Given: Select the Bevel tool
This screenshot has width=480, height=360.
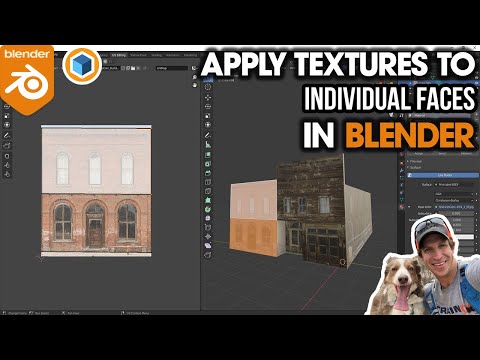Looking at the screenshot, I should (x=208, y=173).
